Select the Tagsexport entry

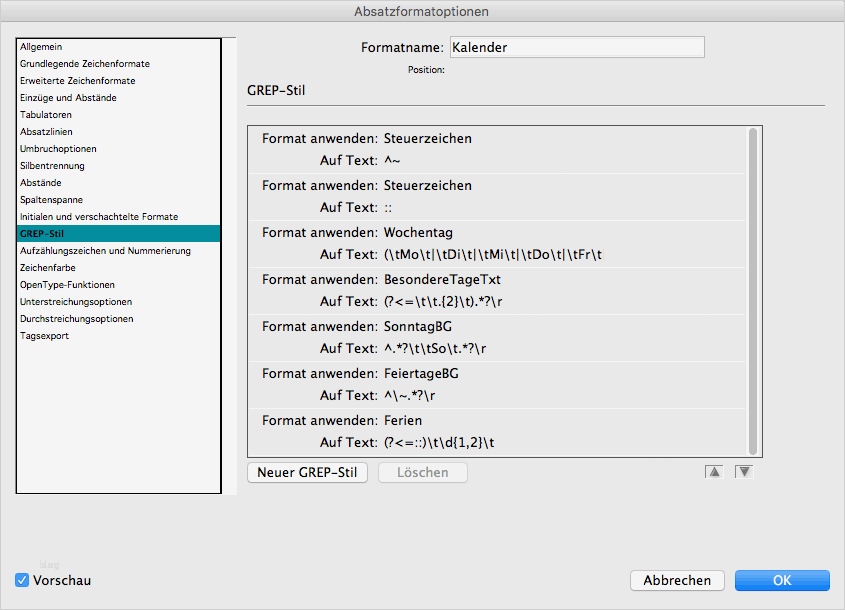coord(44,336)
